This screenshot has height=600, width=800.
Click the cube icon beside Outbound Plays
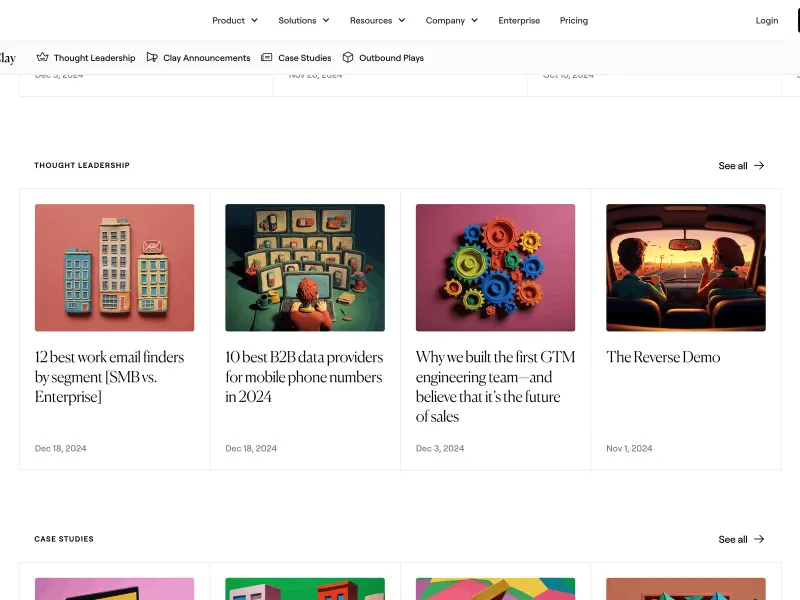coord(348,57)
